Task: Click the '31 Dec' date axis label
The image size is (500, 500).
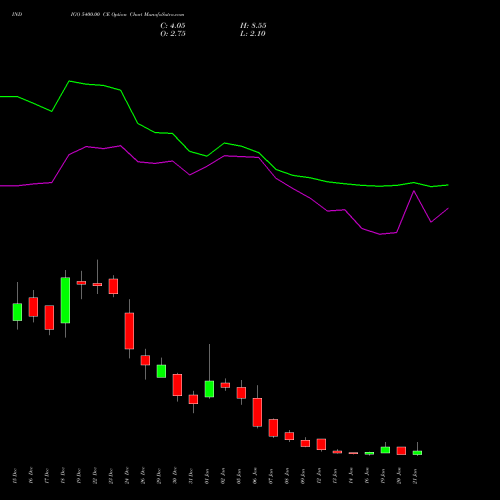Action: point(191,476)
